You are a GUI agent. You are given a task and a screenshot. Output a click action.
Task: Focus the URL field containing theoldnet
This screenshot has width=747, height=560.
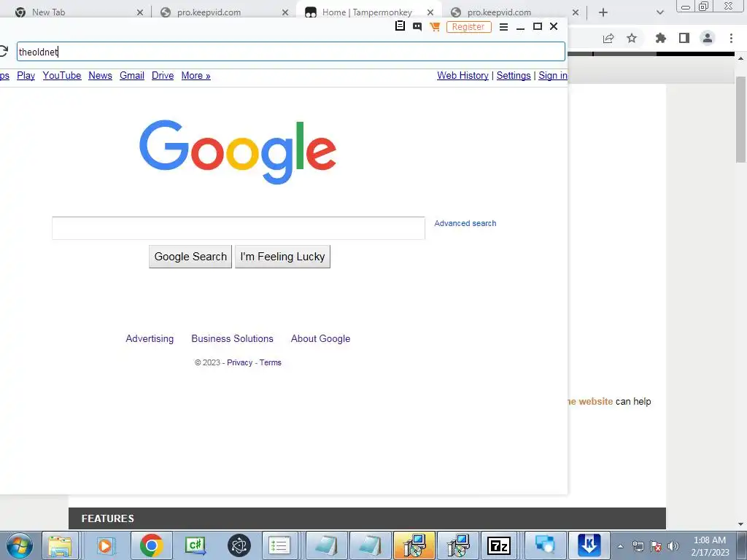point(291,52)
